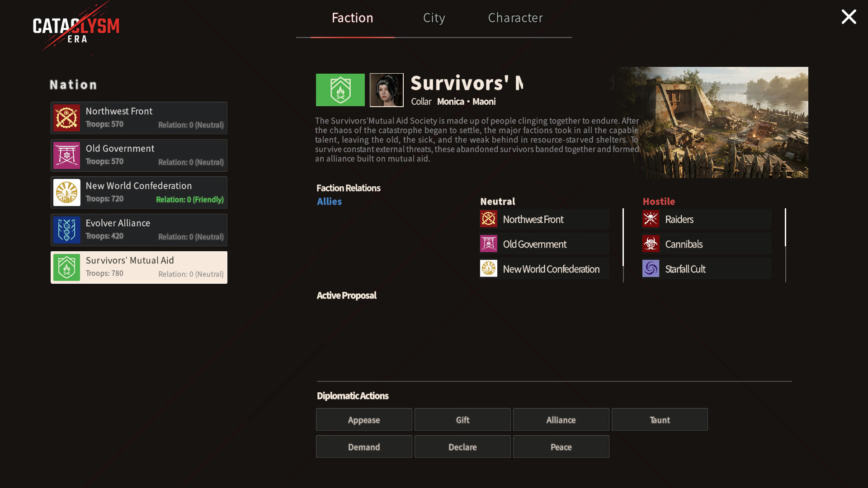Image resolution: width=868 pixels, height=488 pixels.
Task: Click Old Government emblem in Nation list
Action: [x=66, y=155]
